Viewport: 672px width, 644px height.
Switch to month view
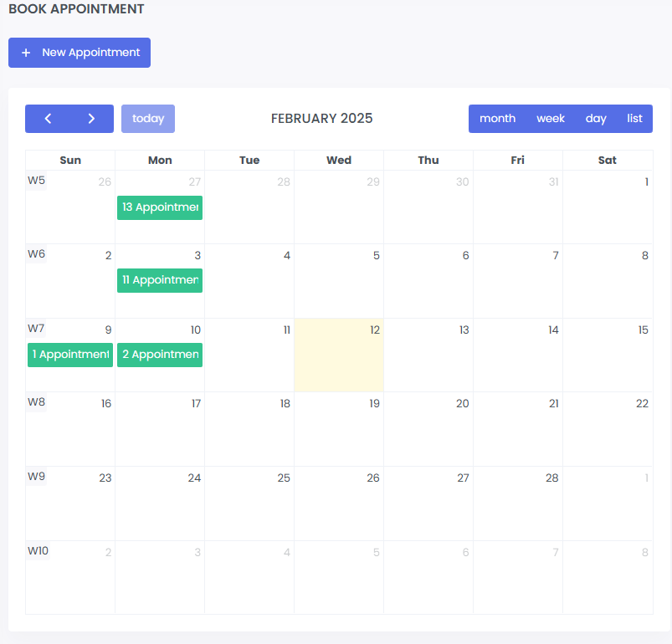tap(497, 119)
